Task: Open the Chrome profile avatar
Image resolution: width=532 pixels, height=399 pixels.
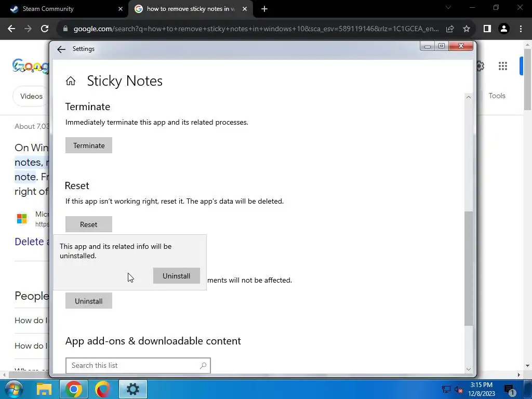Action: (504, 29)
